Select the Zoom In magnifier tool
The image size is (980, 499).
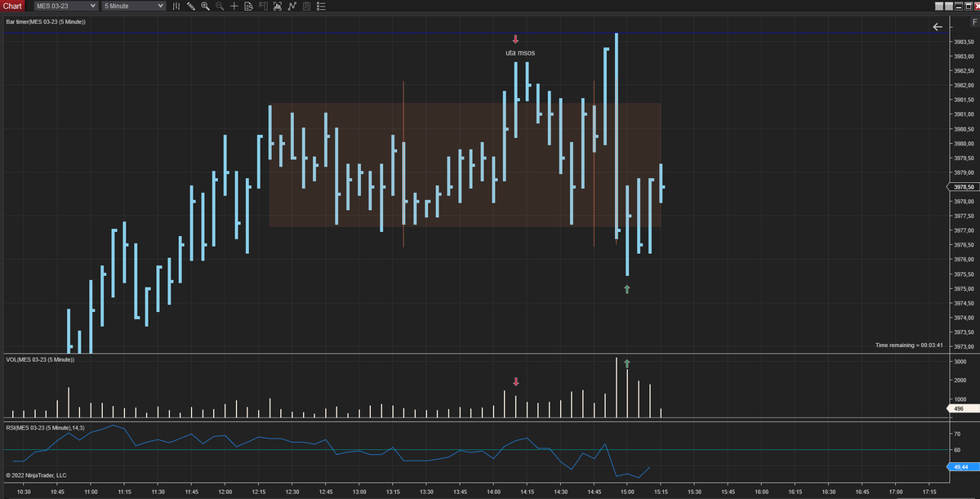click(x=205, y=6)
